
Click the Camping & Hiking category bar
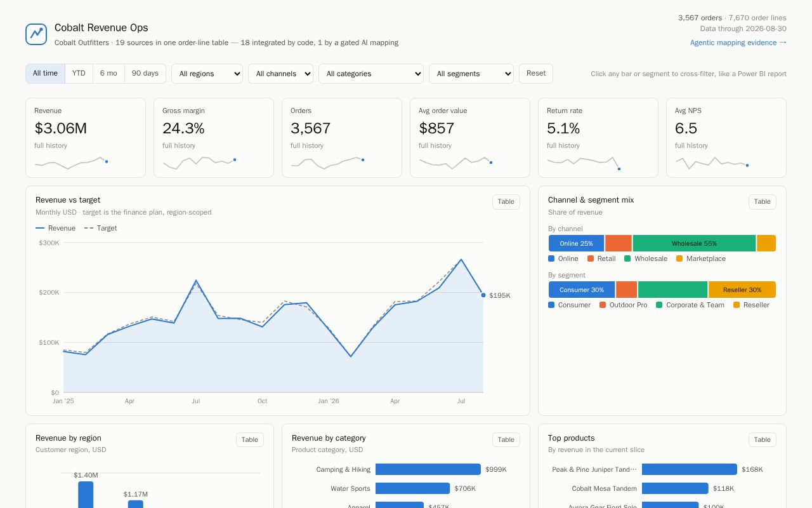pos(428,469)
